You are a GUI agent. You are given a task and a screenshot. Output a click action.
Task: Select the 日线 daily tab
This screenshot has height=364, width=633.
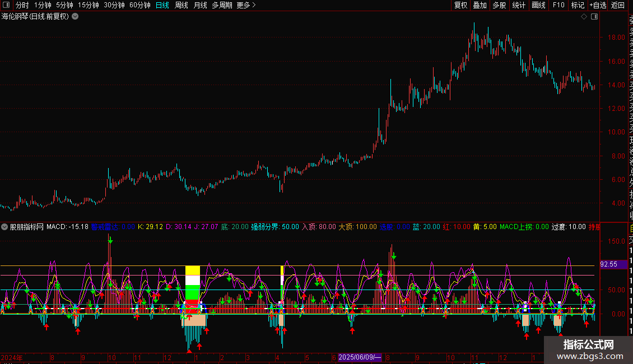(162, 5)
